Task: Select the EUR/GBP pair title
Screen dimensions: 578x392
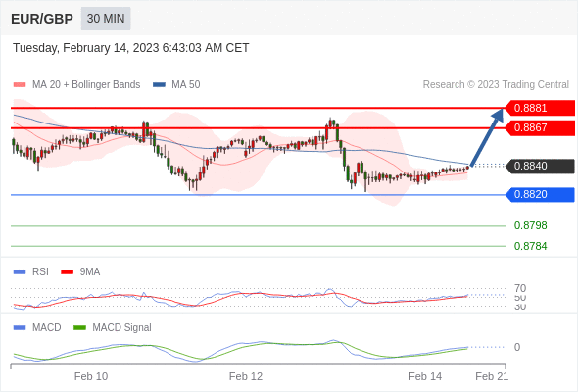Action: pyautogui.click(x=42, y=19)
